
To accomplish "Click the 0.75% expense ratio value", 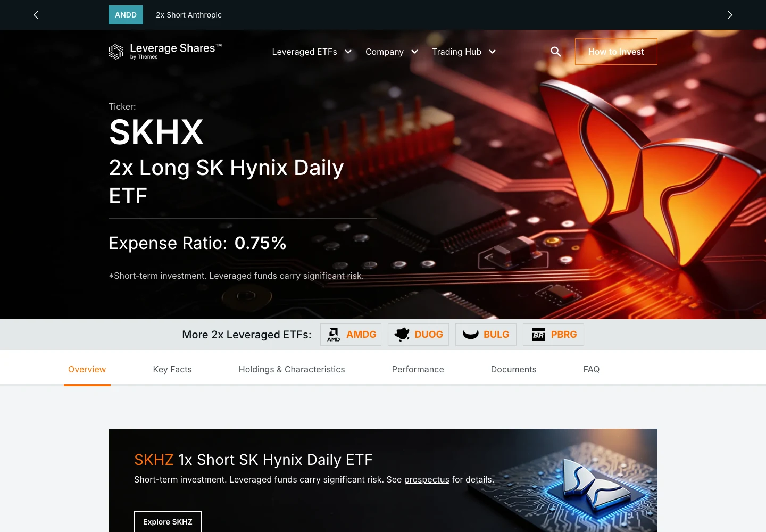I will coord(260,243).
